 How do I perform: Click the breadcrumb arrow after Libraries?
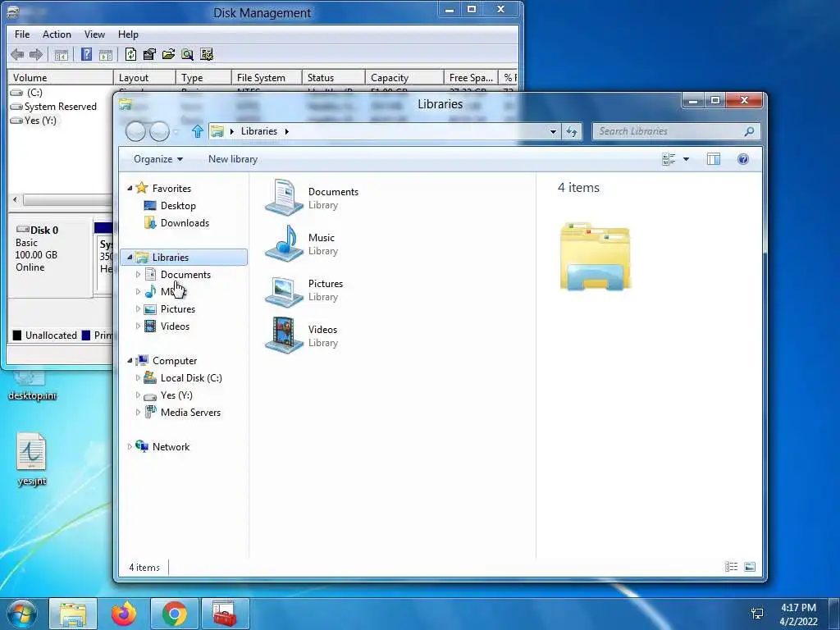286,131
